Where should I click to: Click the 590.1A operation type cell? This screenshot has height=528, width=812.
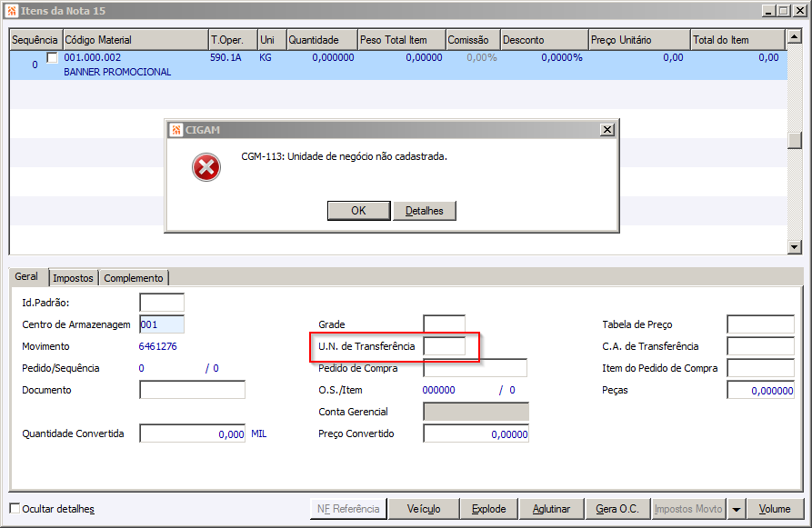click(x=226, y=57)
